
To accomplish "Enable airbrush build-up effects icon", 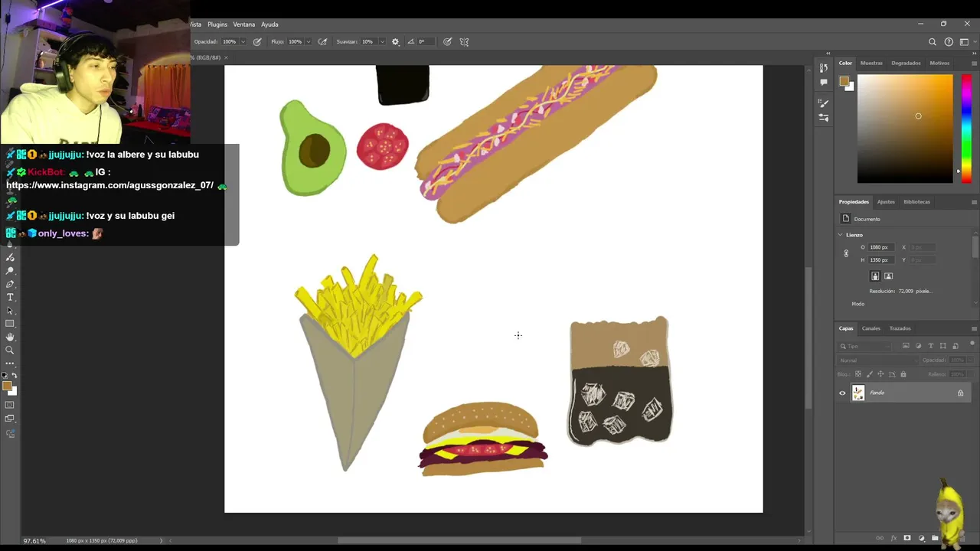I will pyautogui.click(x=322, y=41).
